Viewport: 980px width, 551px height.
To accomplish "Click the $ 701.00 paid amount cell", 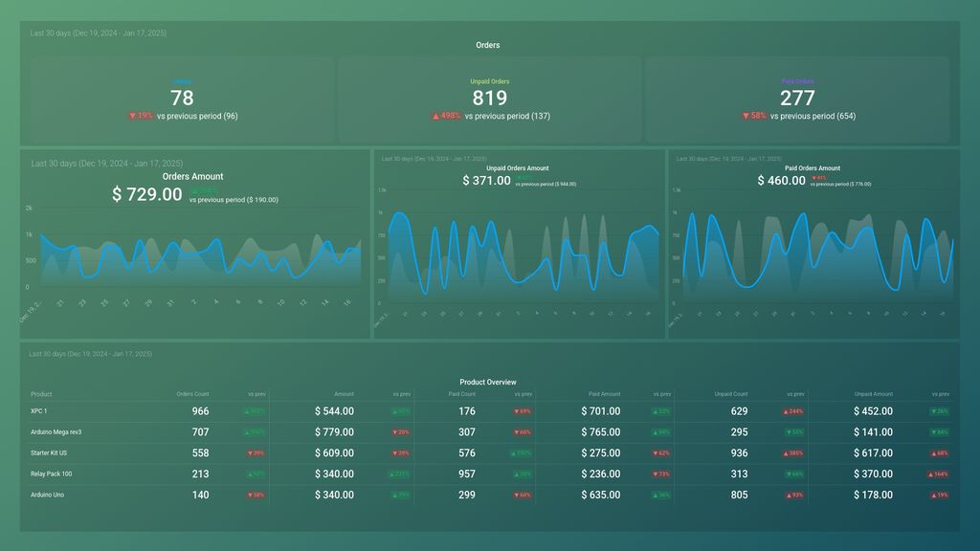I will pos(601,411).
